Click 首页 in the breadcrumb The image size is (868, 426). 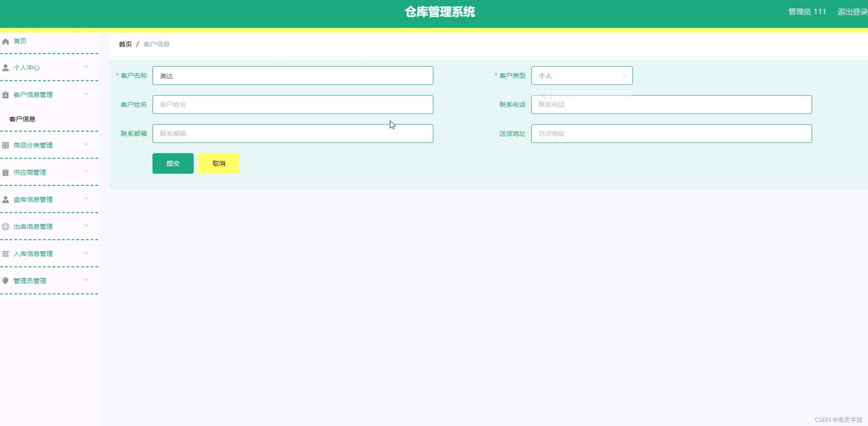click(125, 44)
